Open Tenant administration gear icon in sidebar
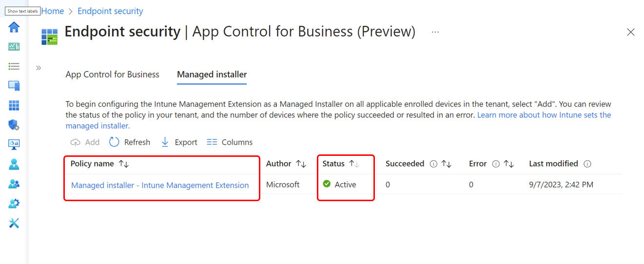The image size is (644, 264). click(14, 204)
